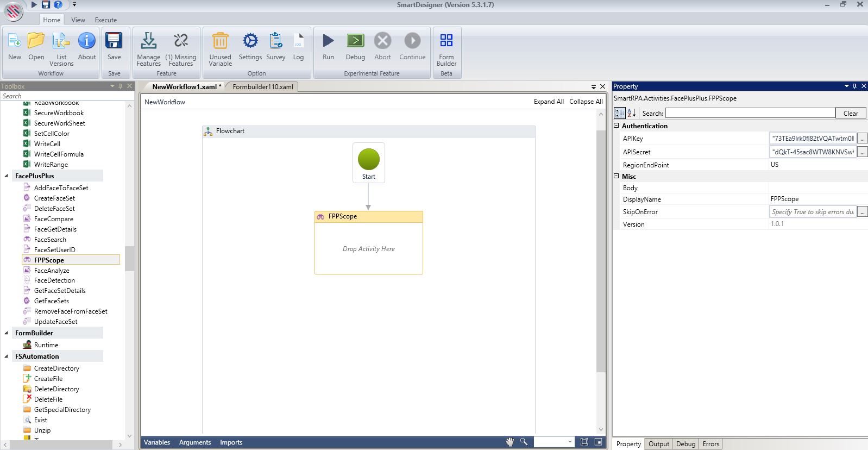Viewport: 868px width, 450px height.
Task: Click the List Versions icon
Action: (x=61, y=41)
